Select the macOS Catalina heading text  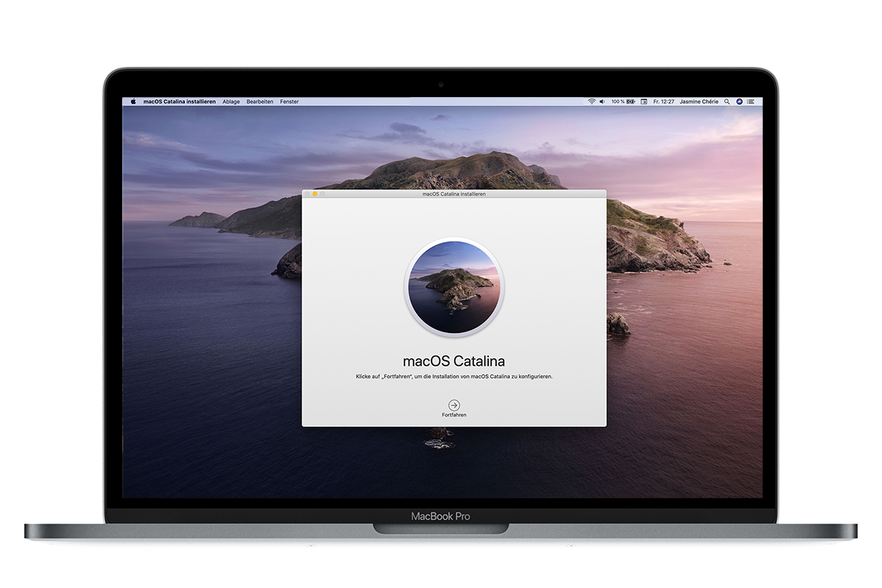[x=454, y=361]
